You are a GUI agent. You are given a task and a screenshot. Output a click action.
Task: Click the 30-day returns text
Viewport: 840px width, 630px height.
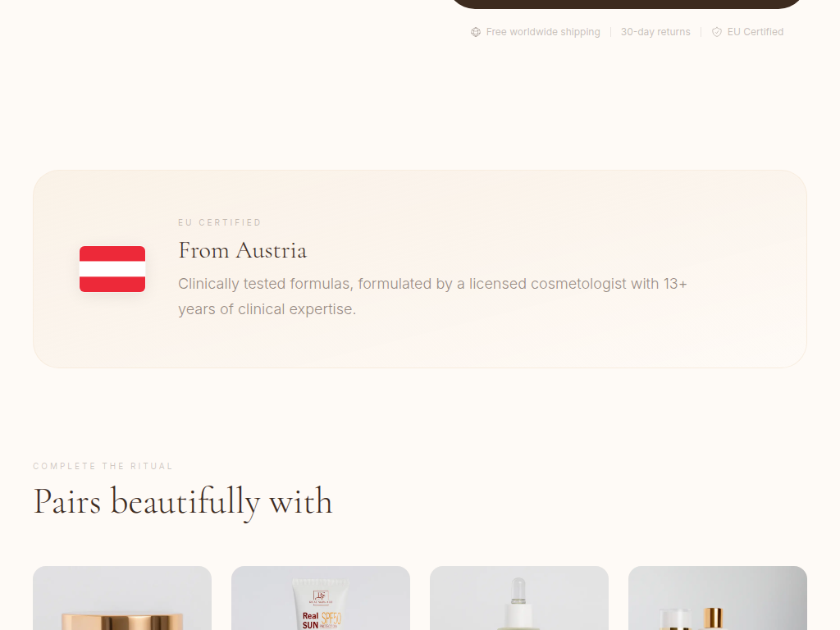point(655,32)
